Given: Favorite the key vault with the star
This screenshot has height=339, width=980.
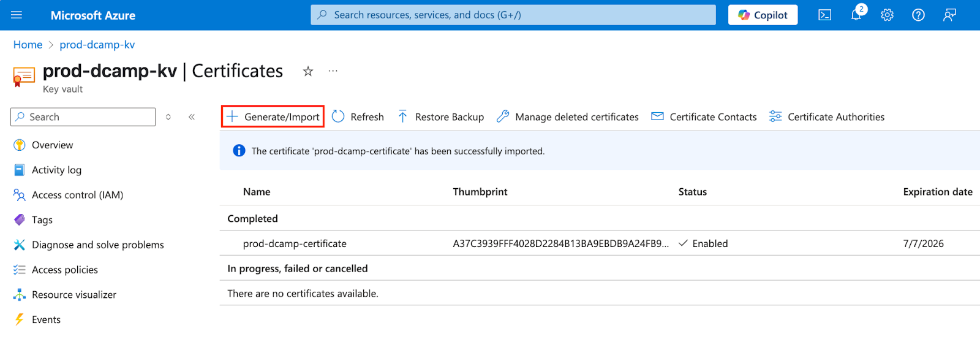Looking at the screenshot, I should pyautogui.click(x=308, y=71).
